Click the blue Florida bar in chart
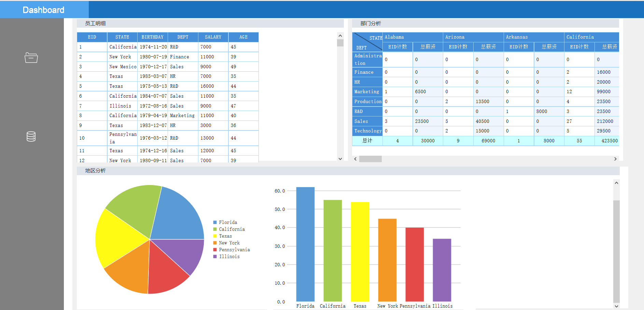The width and height of the screenshot is (644, 310). point(305,244)
